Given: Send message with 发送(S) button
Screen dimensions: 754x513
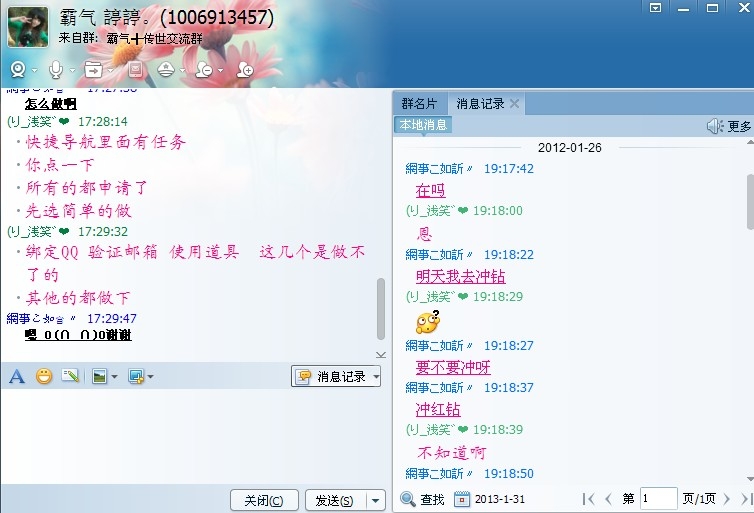Looking at the screenshot, I should [x=335, y=500].
